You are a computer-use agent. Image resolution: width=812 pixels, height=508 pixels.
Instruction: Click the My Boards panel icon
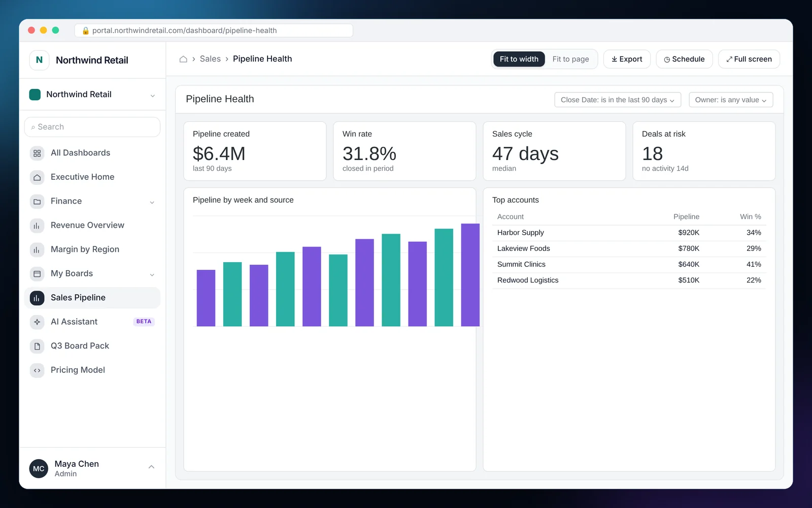point(37,274)
